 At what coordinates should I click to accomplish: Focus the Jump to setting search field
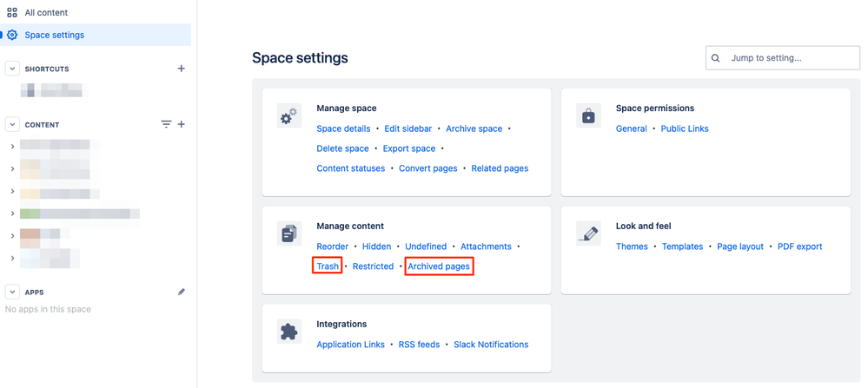click(783, 57)
